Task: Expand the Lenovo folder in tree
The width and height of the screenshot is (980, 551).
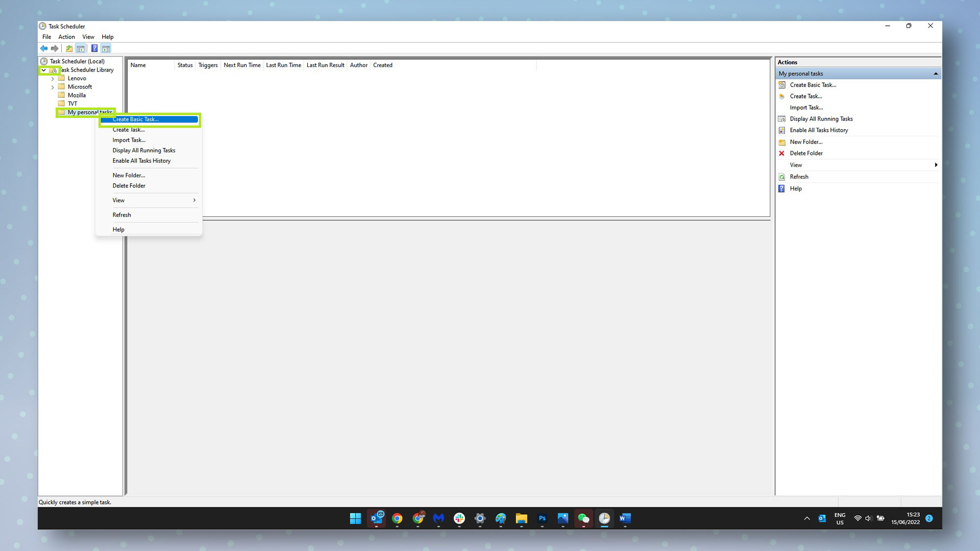Action: (x=52, y=79)
